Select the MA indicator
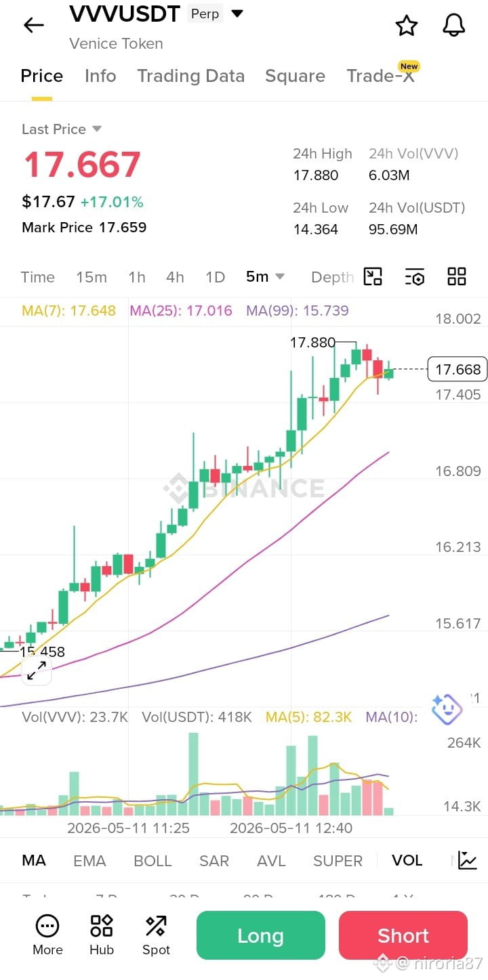 pyautogui.click(x=34, y=861)
